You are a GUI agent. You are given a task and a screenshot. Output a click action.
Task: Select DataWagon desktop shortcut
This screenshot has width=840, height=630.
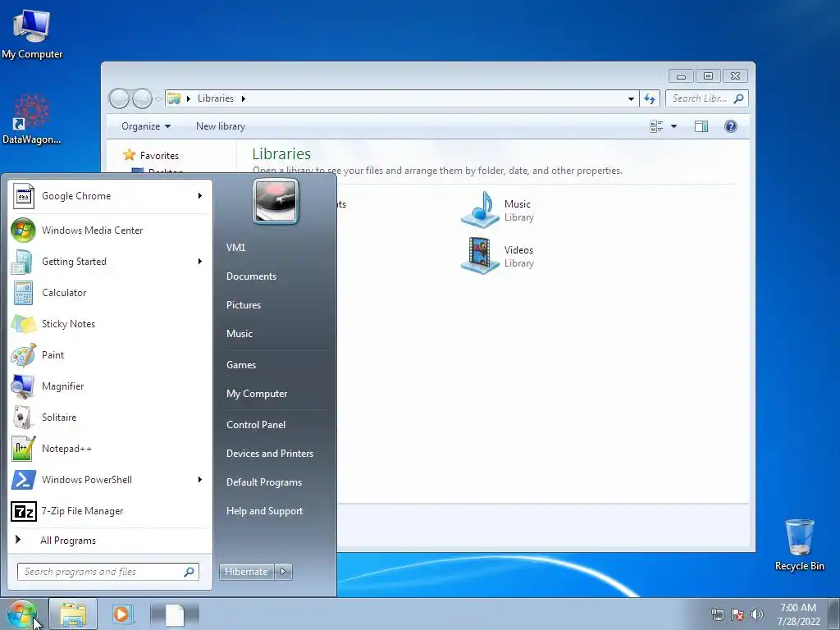pos(32,120)
